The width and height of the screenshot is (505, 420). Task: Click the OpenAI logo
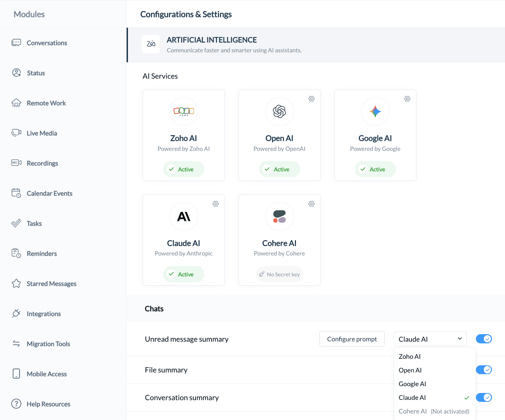pos(280,111)
